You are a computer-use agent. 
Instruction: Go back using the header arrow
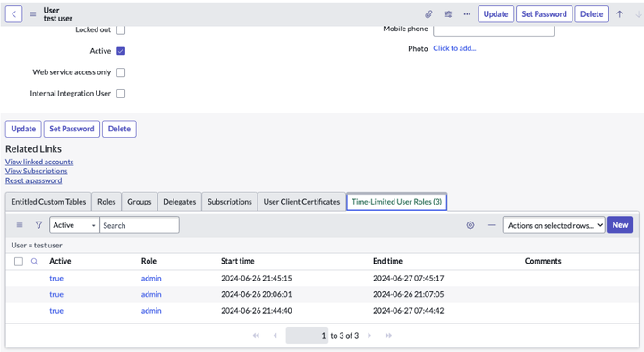pos(13,14)
